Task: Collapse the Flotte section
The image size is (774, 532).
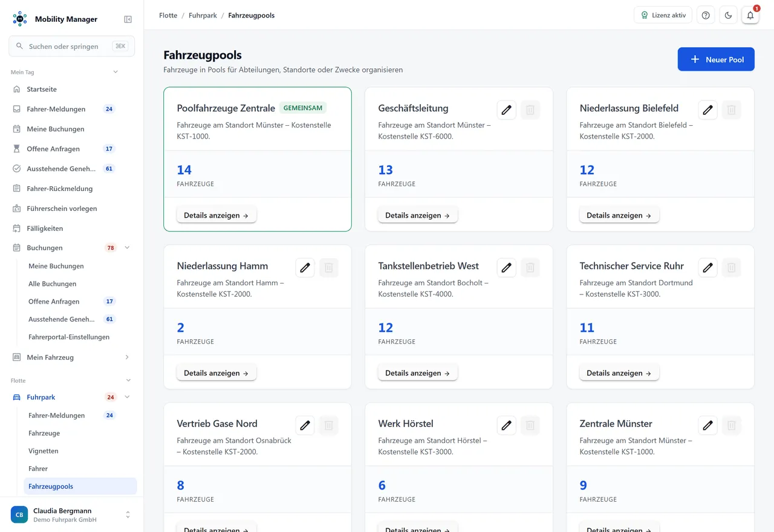Action: (x=128, y=380)
